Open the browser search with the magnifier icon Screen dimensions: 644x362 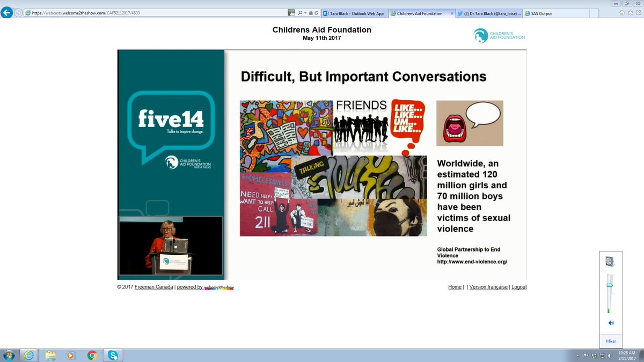(301, 13)
